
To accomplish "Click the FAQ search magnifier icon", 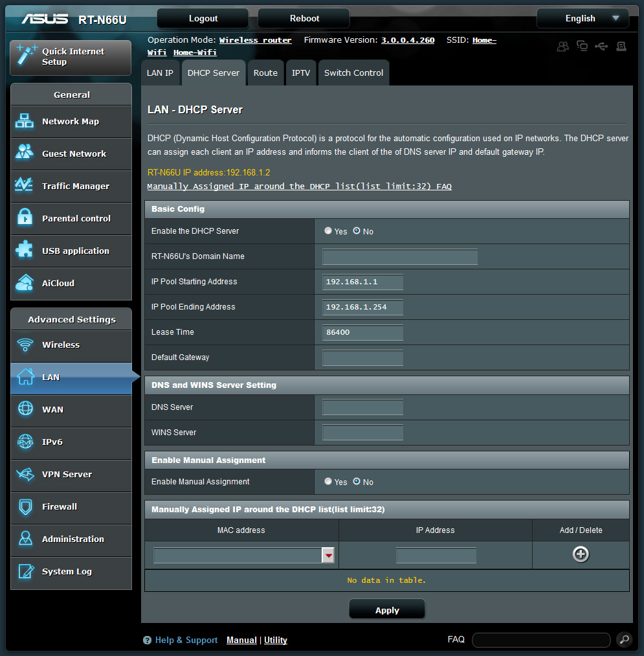I will click(625, 640).
